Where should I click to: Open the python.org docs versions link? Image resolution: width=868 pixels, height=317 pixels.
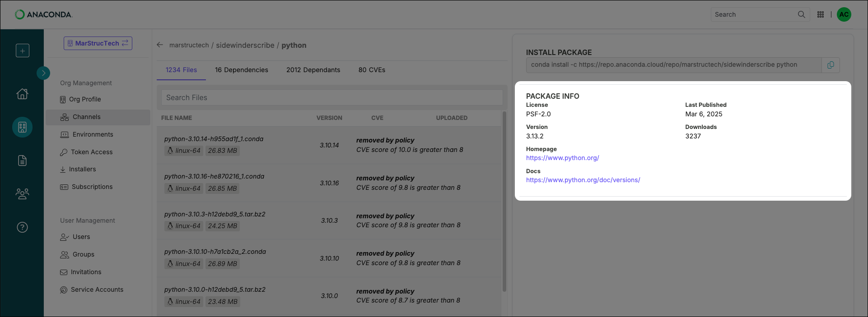(x=583, y=180)
